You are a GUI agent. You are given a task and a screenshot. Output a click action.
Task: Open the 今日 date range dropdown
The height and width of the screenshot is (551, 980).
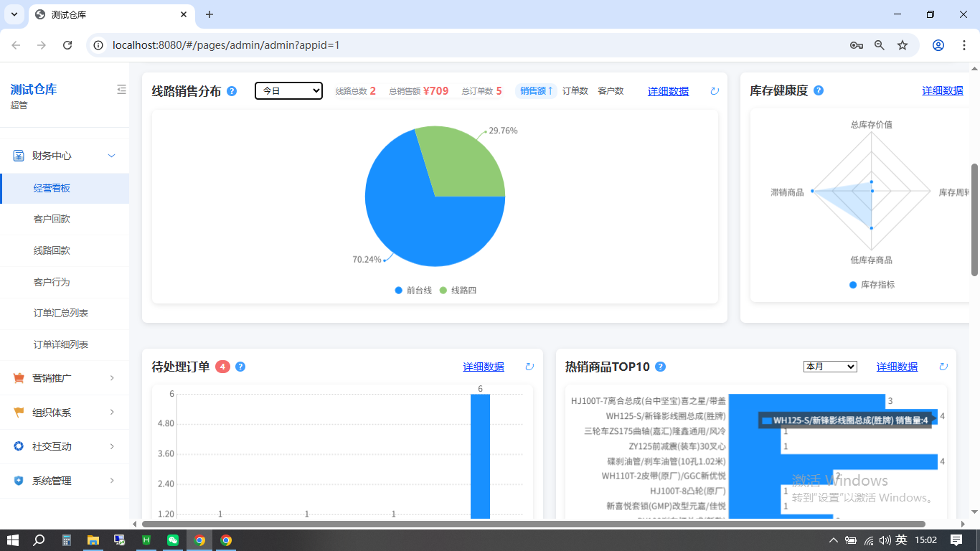(x=288, y=91)
